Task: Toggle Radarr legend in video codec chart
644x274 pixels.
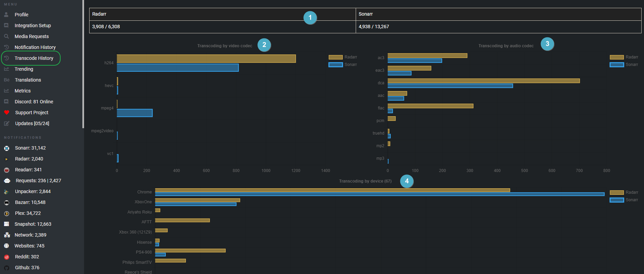Action: 343,57
